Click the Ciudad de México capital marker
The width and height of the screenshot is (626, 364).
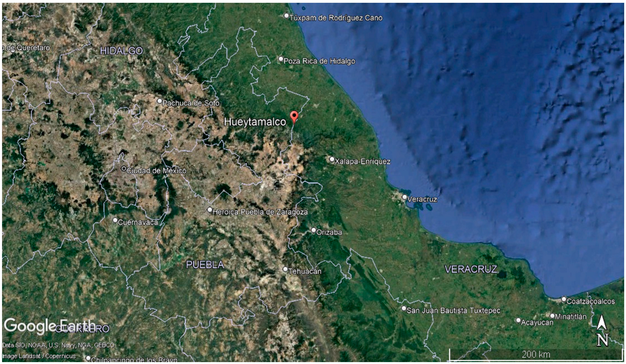click(x=124, y=169)
